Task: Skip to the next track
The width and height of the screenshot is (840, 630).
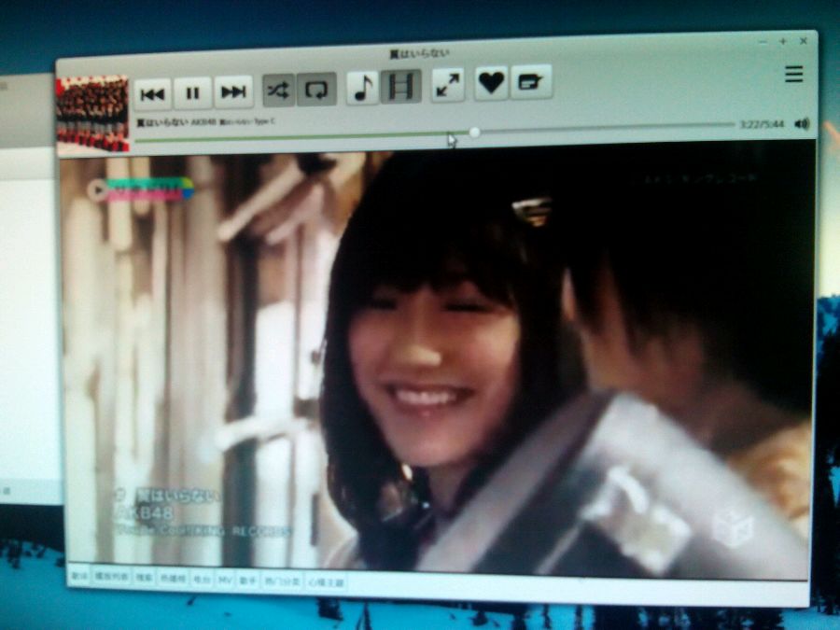Action: coord(233,91)
